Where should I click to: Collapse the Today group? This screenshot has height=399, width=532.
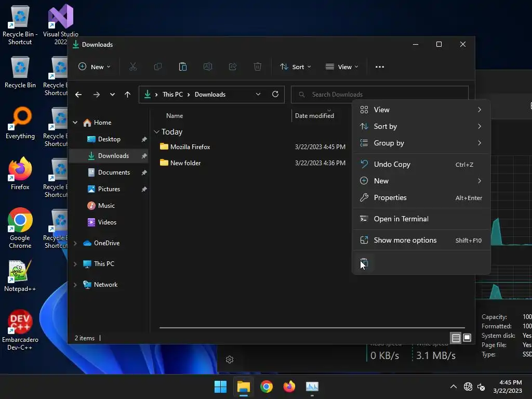pos(156,131)
